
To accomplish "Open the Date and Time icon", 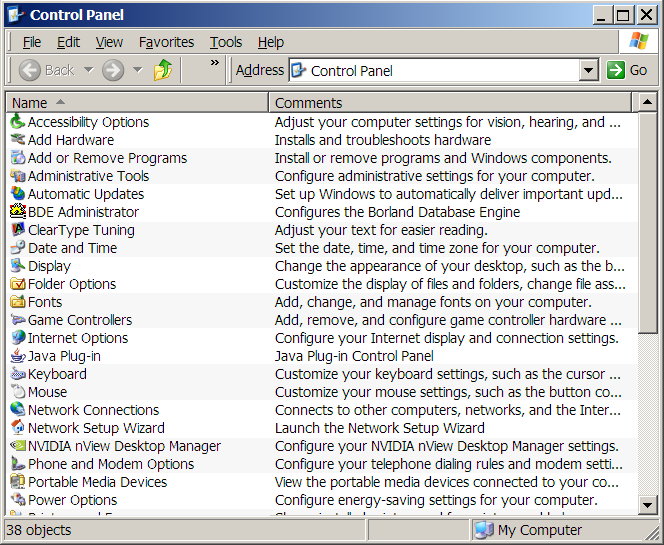I will (x=18, y=248).
